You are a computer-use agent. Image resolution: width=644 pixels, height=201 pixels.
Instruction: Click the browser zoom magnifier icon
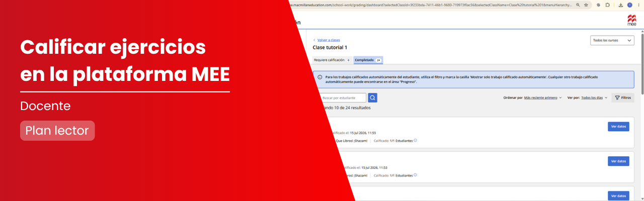click(x=578, y=5)
